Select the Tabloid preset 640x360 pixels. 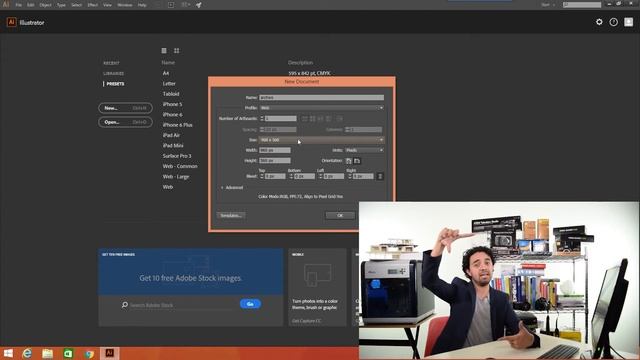coord(171,94)
